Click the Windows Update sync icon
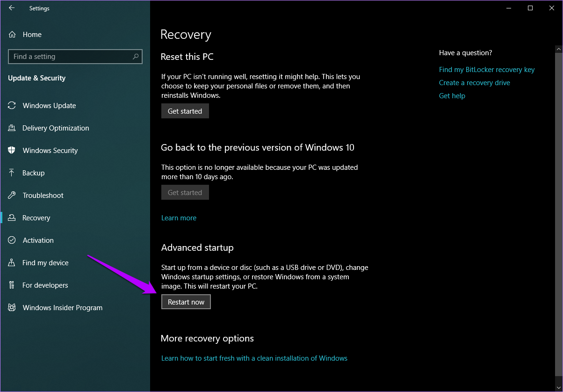Image resolution: width=563 pixels, height=392 pixels. point(12,106)
